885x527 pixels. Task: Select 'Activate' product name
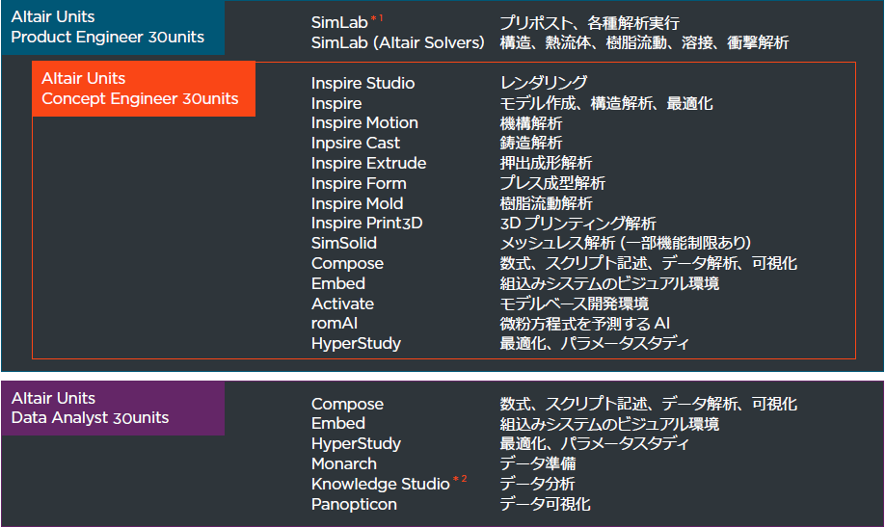[343, 304]
